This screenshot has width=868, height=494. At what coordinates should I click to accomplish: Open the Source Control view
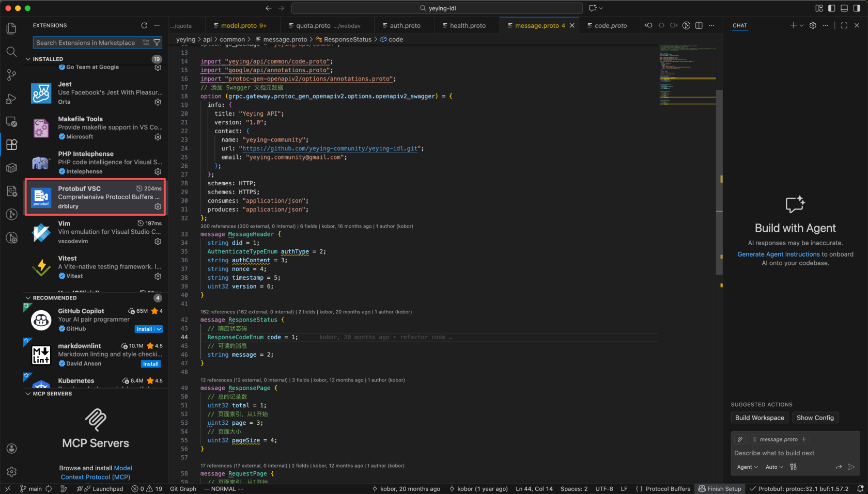point(11,75)
